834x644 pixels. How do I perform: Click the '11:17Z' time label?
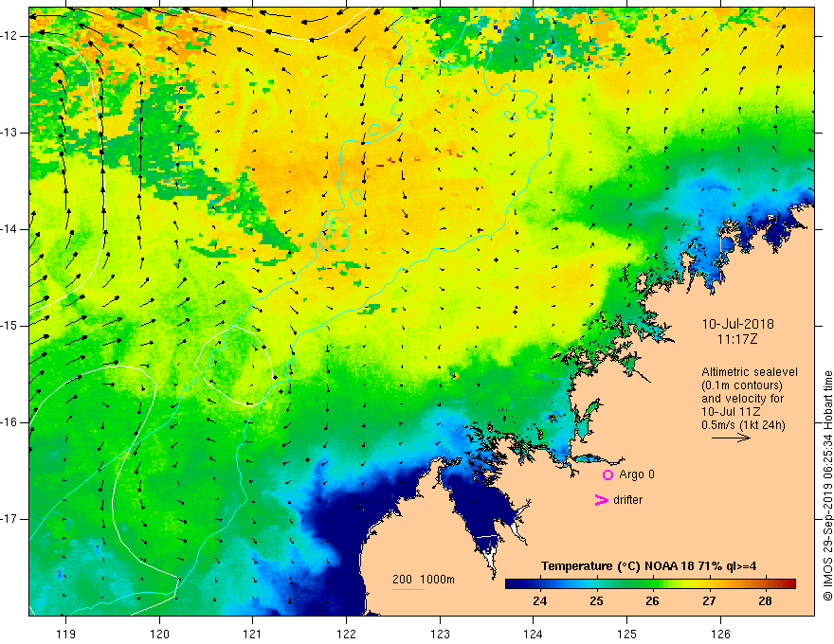coord(736,339)
